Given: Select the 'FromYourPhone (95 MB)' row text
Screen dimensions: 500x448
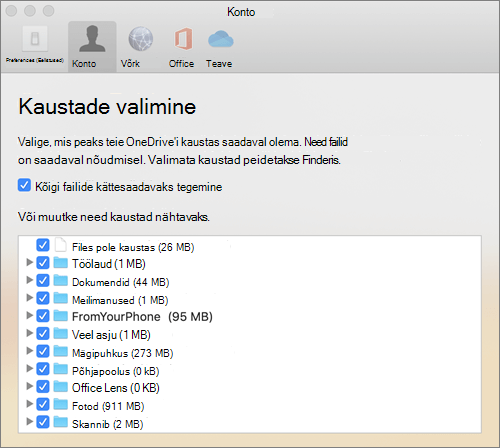Looking at the screenshot, I should (142, 317).
